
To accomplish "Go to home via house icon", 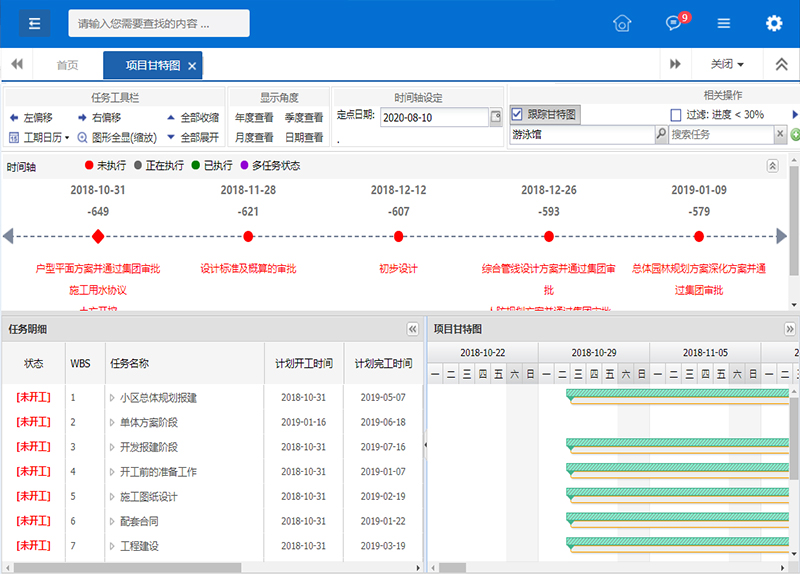I will pyautogui.click(x=623, y=24).
